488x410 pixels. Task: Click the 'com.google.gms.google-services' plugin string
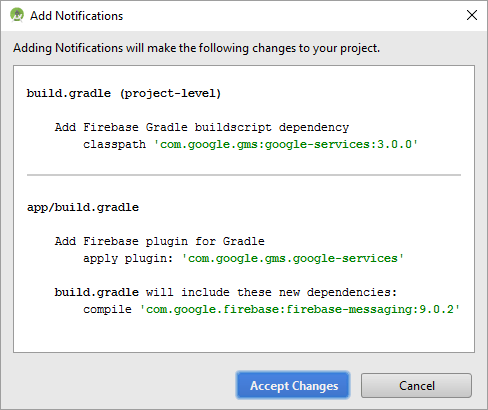coord(292,258)
